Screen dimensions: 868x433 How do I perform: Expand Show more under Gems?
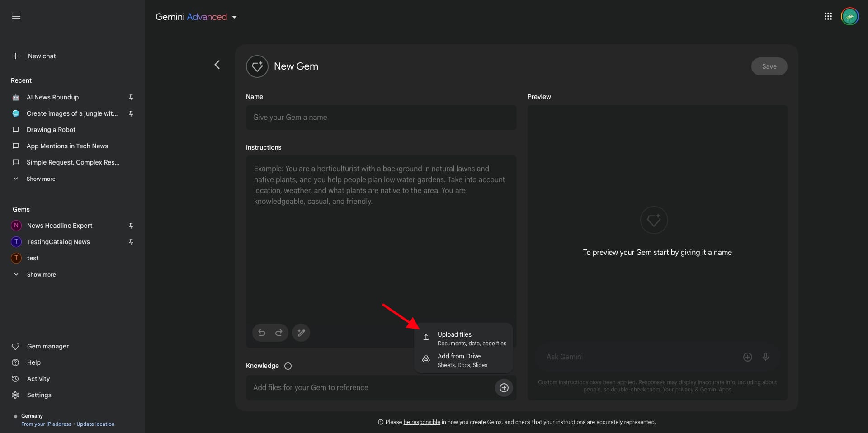41,275
